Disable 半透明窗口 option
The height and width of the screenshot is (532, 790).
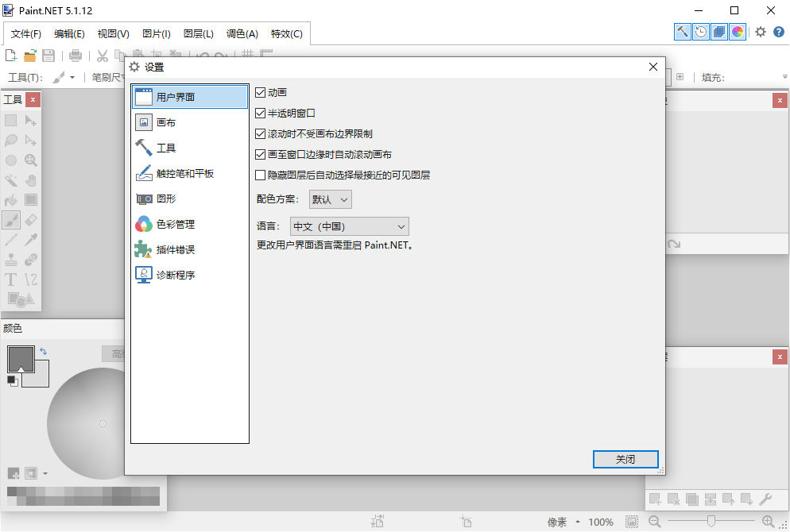coord(260,112)
